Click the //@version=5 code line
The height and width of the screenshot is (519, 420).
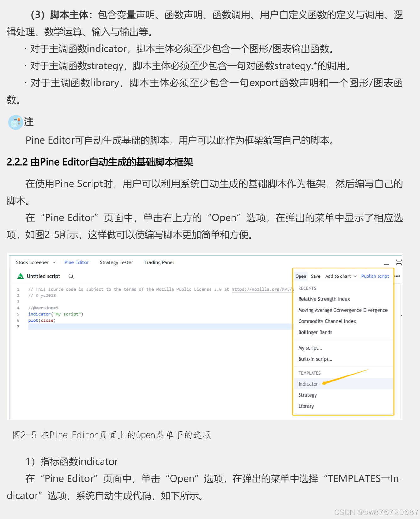[43, 308]
